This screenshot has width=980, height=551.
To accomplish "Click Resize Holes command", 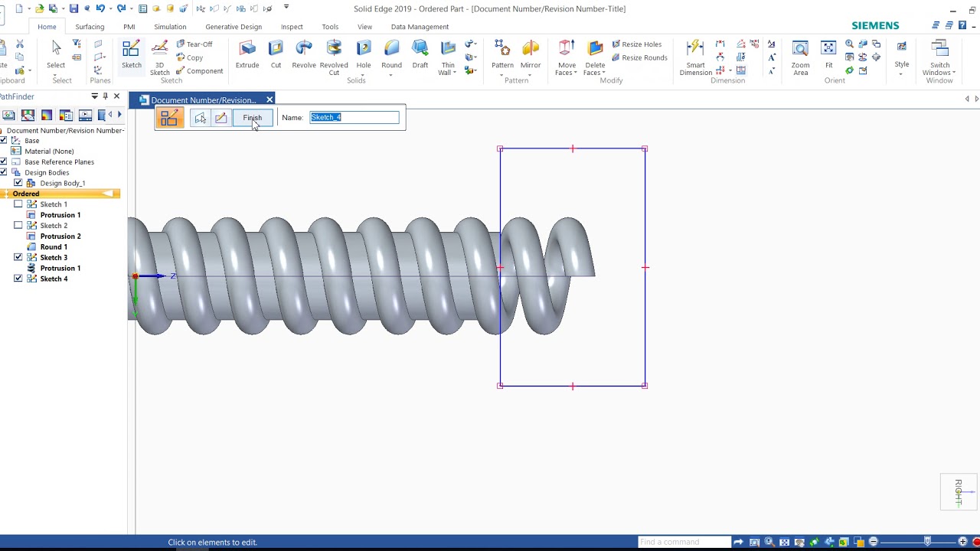I will (x=636, y=44).
